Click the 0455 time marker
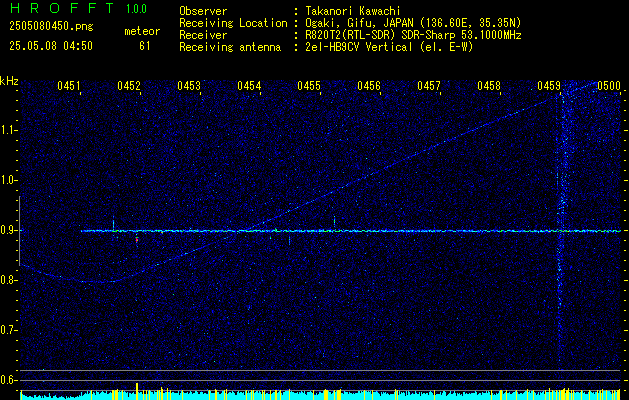Image resolution: width=629 pixels, height=400 pixels. 309,86
